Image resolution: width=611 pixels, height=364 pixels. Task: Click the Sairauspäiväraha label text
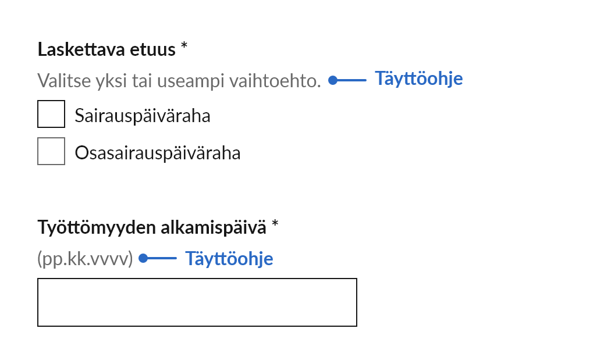pyautogui.click(x=143, y=115)
